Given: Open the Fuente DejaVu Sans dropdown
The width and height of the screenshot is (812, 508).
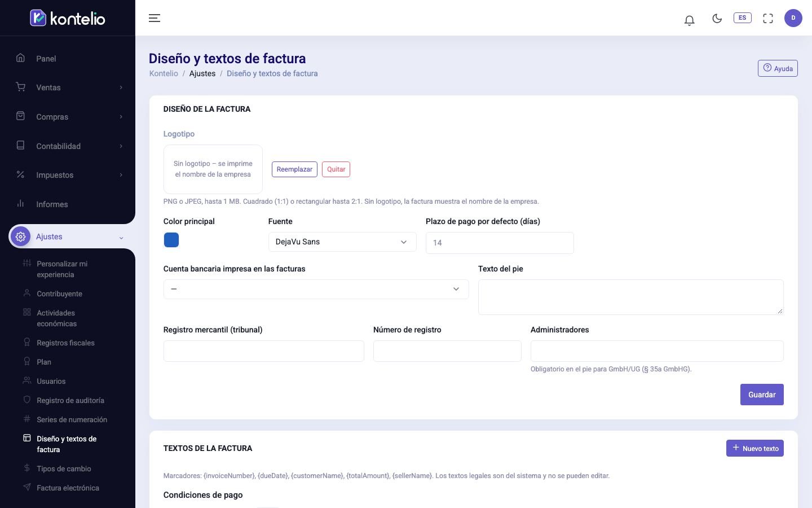Looking at the screenshot, I should (x=342, y=242).
